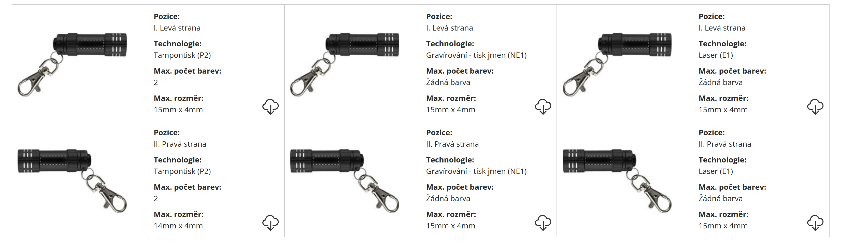Click Gravírování - tisk jmen (NE1) in right side card
868x247 pixels.
(x=476, y=171)
